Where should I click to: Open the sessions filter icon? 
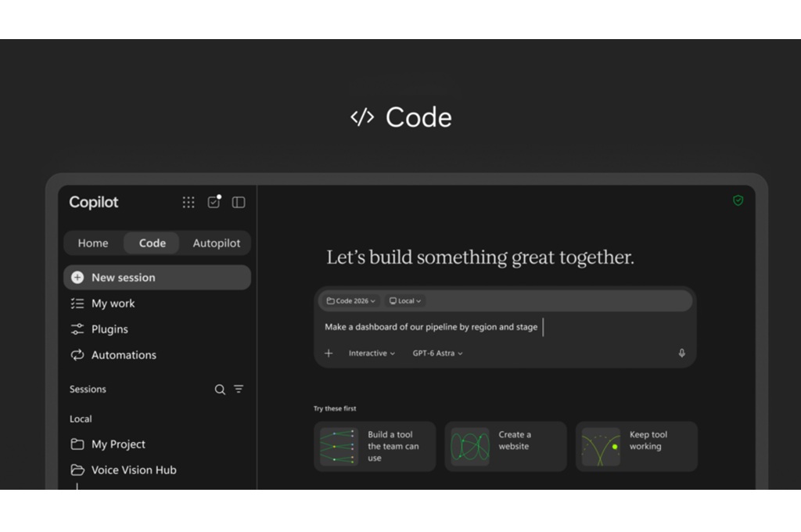[239, 389]
